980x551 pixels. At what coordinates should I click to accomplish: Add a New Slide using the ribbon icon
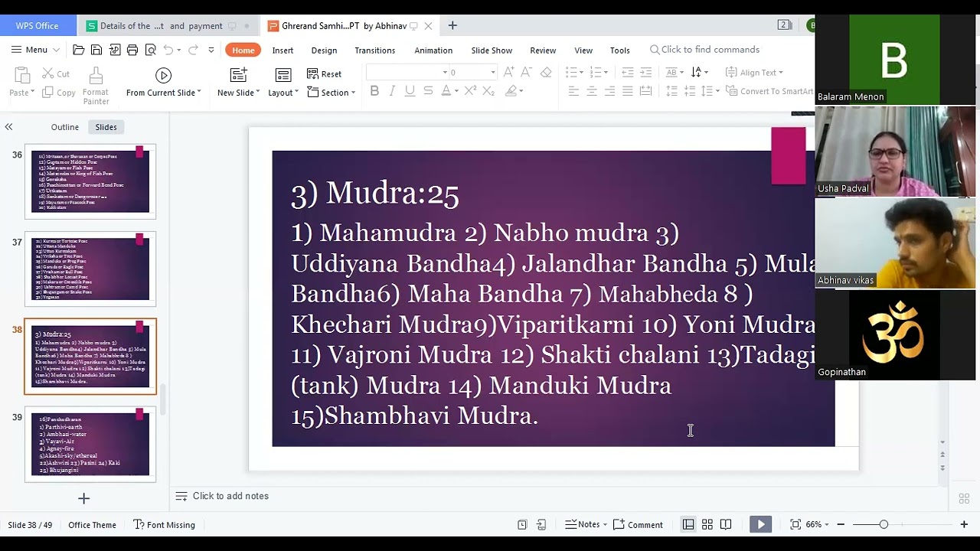tap(238, 75)
